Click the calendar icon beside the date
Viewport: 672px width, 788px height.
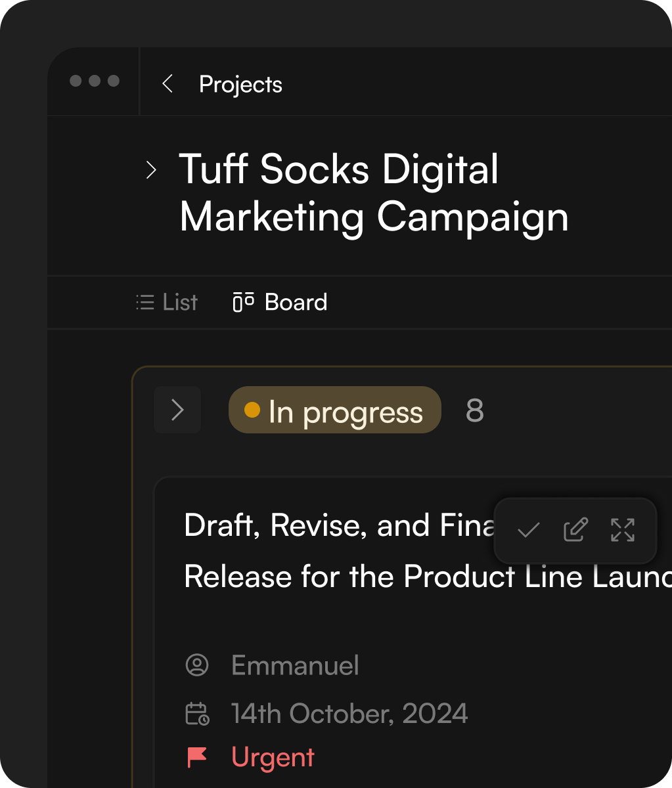point(197,714)
